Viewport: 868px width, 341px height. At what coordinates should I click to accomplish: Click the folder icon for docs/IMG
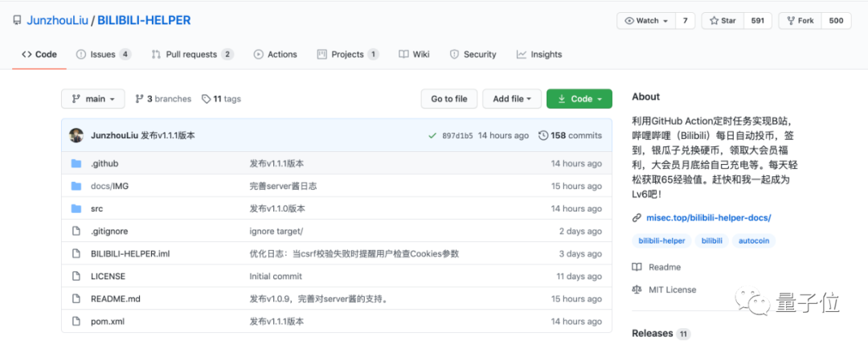click(x=76, y=186)
